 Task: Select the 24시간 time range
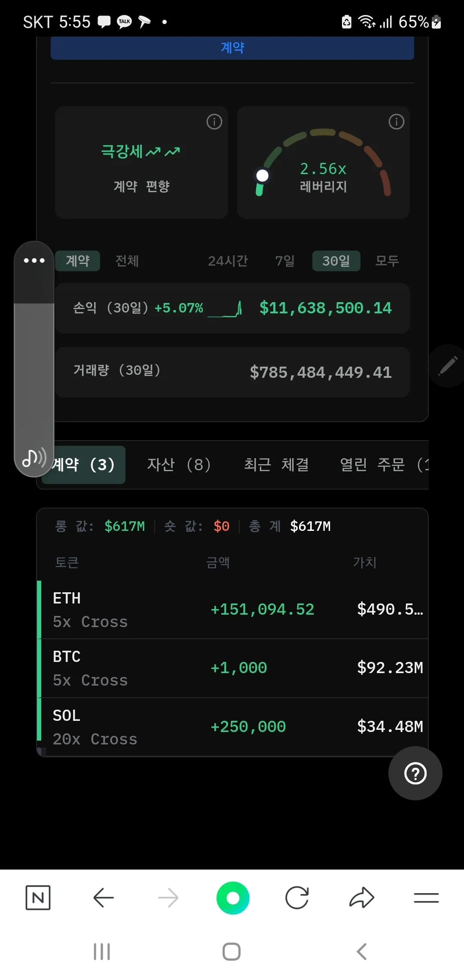(228, 261)
